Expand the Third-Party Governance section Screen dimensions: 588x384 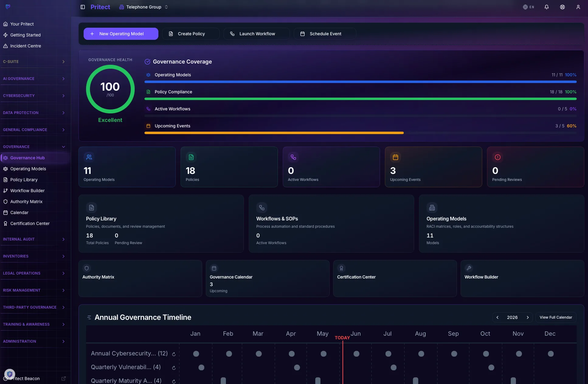(34, 307)
